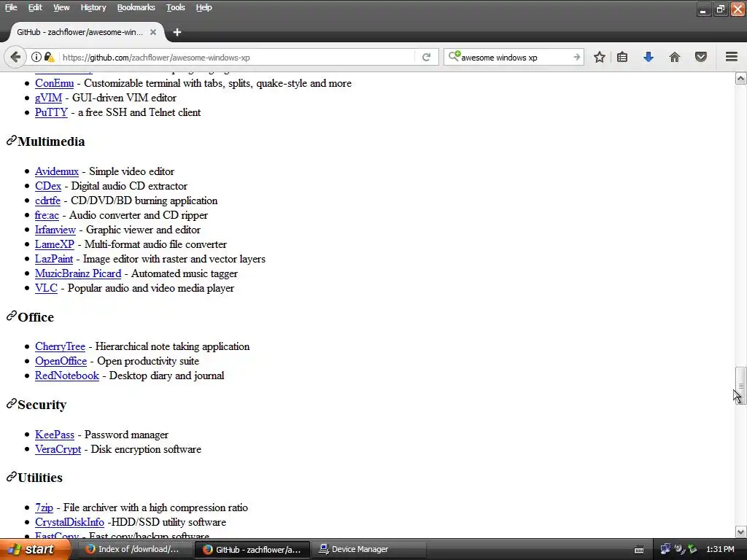The image size is (747, 560).
Task: Select the GitHub zachflower tab
Action: 86,32
